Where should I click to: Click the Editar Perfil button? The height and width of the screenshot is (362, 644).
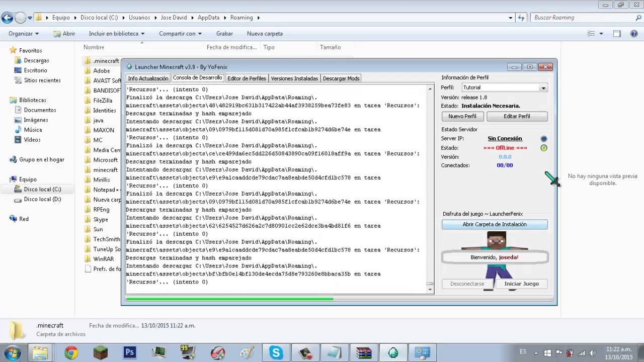[517, 116]
